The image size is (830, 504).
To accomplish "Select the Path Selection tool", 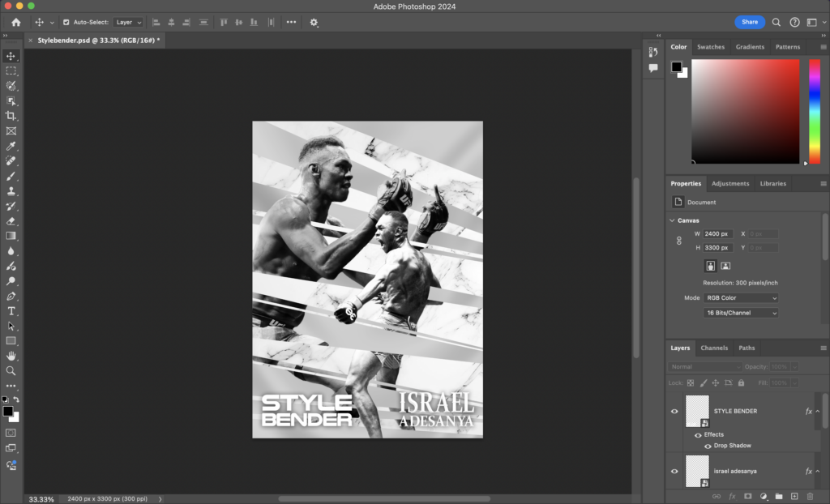I will [11, 326].
